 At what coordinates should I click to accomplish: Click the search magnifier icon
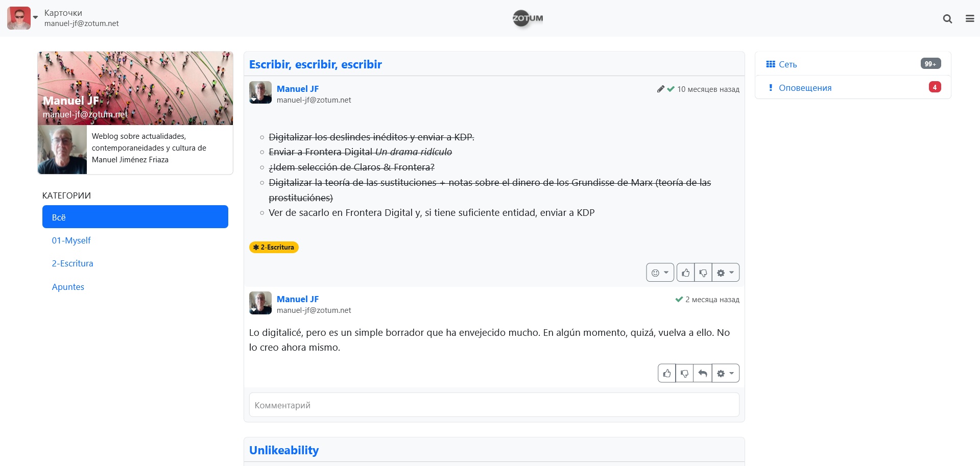pos(947,19)
